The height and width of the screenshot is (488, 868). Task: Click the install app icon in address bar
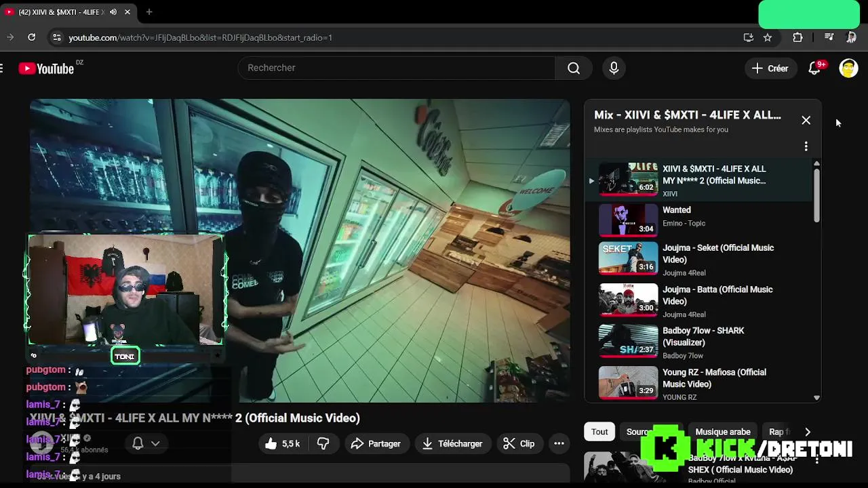click(x=748, y=37)
